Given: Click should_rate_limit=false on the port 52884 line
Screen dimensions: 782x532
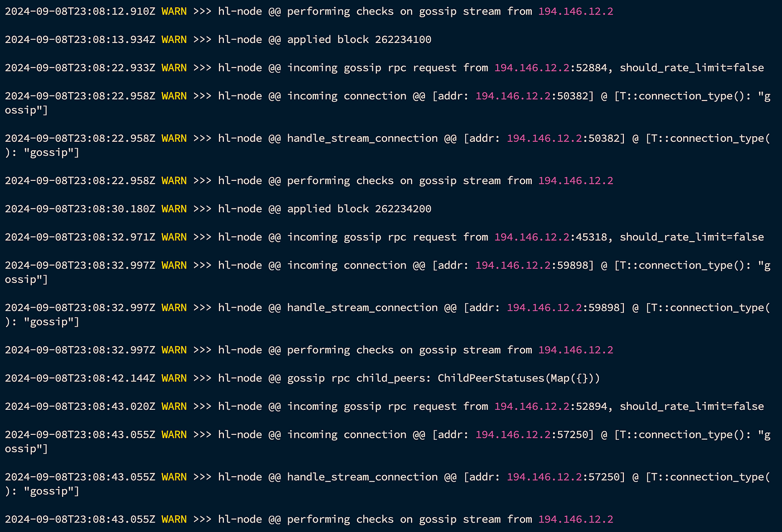Looking at the screenshot, I should (692, 68).
